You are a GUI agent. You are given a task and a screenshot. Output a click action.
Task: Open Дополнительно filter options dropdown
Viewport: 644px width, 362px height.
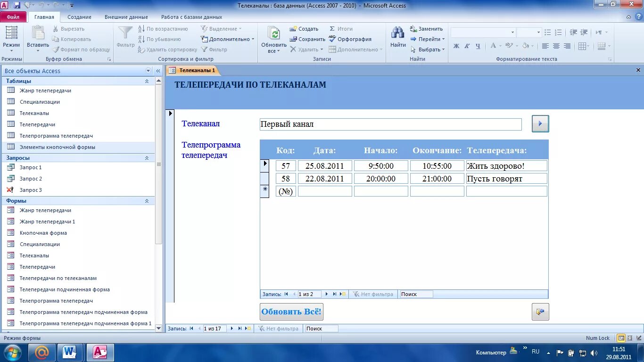click(x=227, y=39)
